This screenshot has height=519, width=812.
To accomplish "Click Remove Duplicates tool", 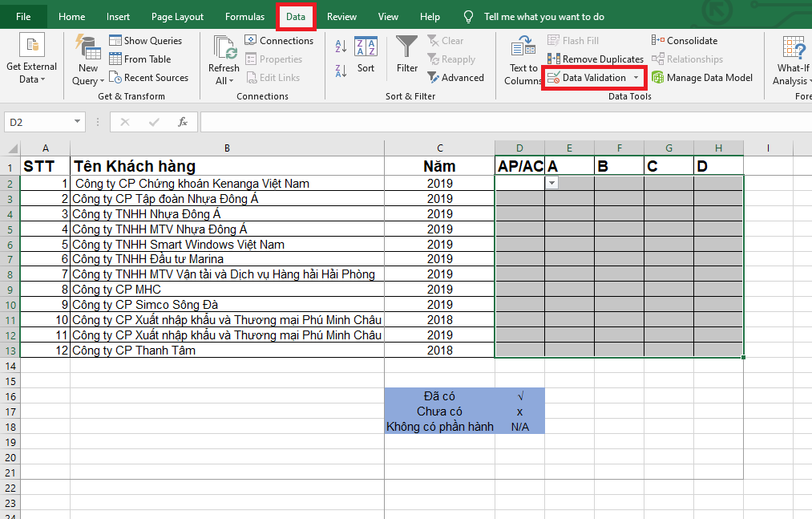I will 596,59.
